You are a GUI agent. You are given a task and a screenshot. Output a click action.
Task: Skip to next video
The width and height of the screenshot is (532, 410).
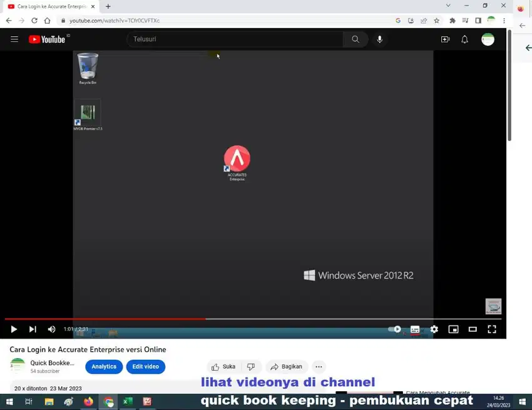coord(33,329)
